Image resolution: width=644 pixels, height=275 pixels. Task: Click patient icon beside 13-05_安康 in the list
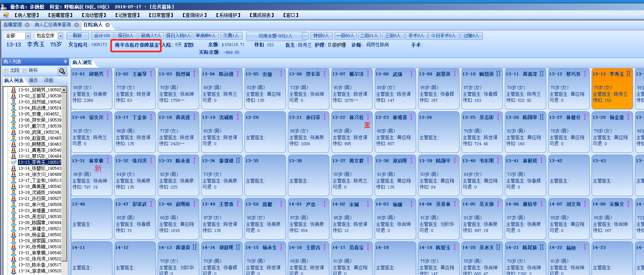click(14, 114)
